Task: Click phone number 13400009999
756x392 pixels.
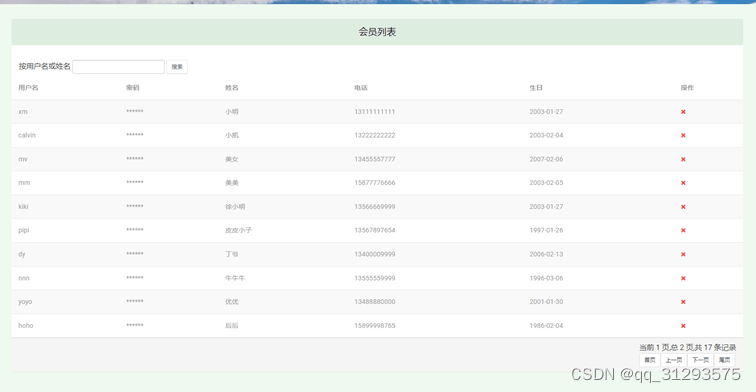Action: click(x=375, y=254)
